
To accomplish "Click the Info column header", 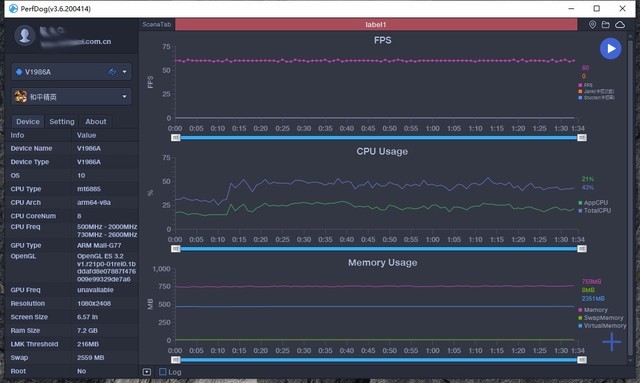I will [x=17, y=135].
